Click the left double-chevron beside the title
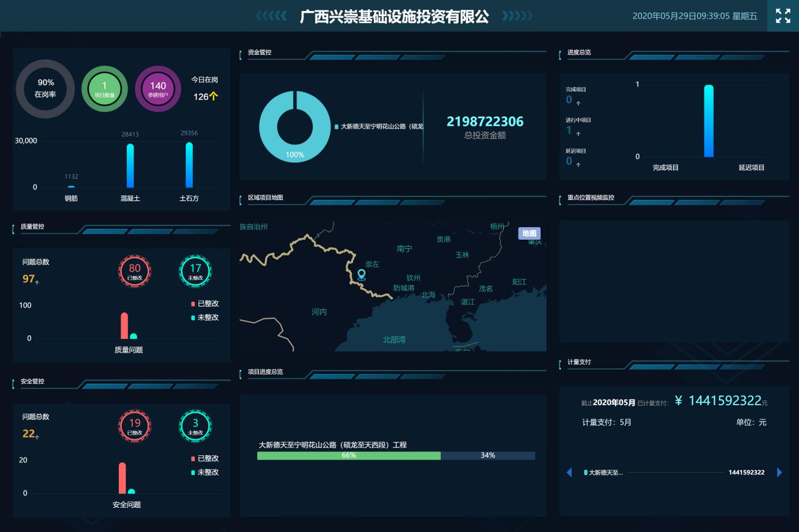Screen dimensions: 799x532 click(x=271, y=16)
